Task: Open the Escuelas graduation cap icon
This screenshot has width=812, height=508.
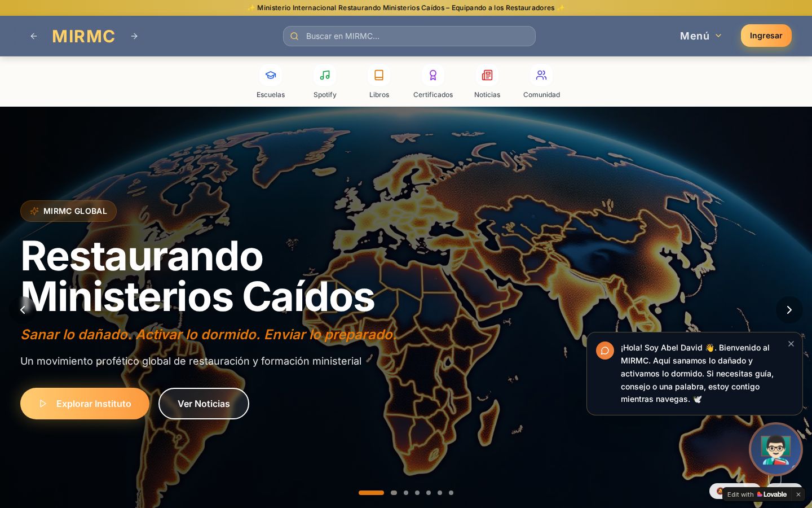Action: (271, 75)
